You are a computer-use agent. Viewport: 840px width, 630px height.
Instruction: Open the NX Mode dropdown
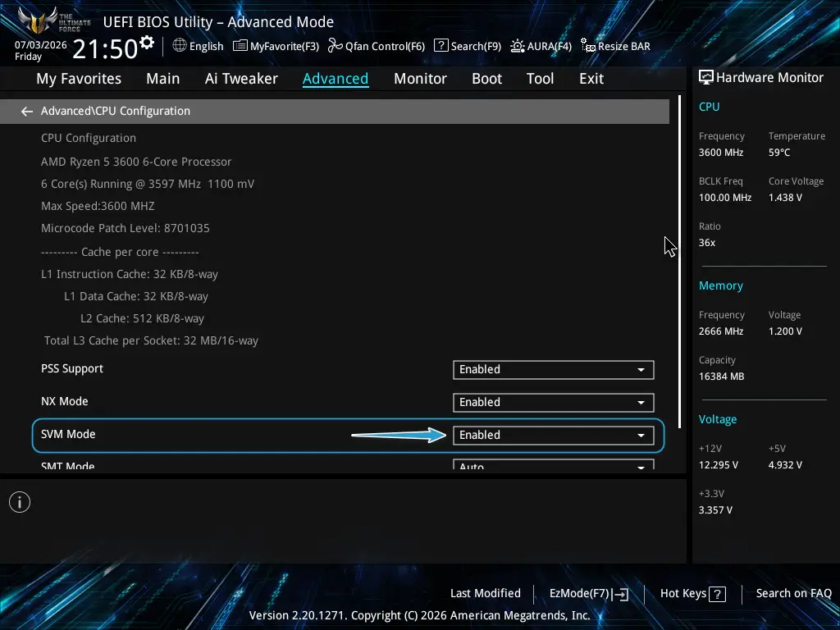click(x=554, y=402)
